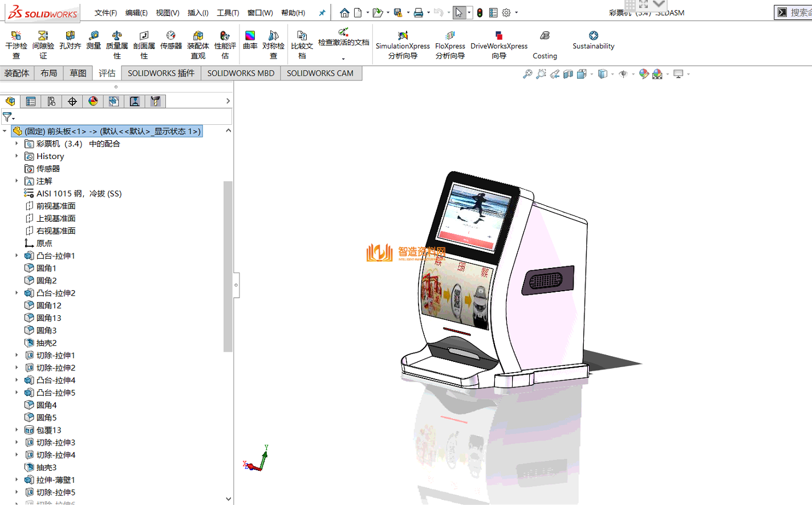Select the 曲率 curvature display icon
Screen dimensions: 812x505
(x=250, y=40)
